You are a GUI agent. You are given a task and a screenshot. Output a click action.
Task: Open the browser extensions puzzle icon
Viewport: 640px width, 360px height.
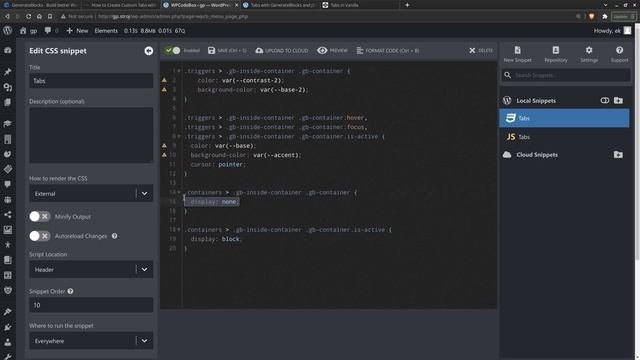pyautogui.click(x=604, y=16)
